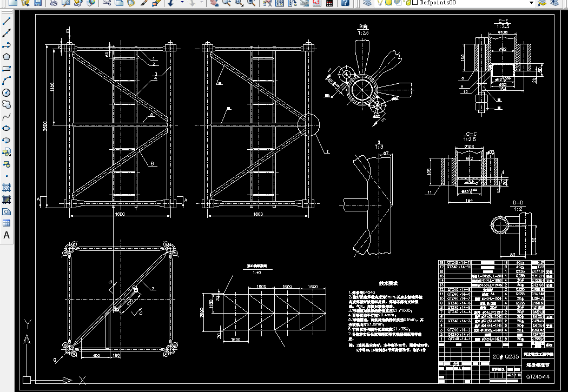Open Help with question mark icon
This screenshot has width=568, height=392.
(345, 3)
